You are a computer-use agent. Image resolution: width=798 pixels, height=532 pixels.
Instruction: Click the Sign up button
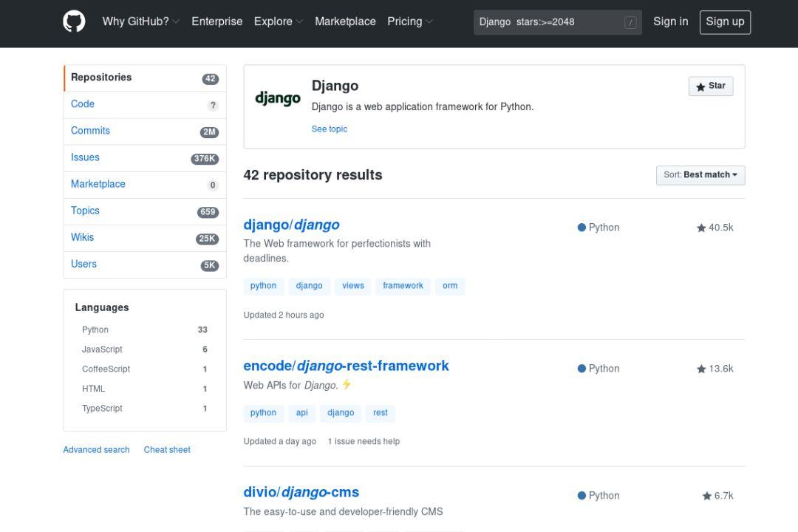[x=725, y=22]
